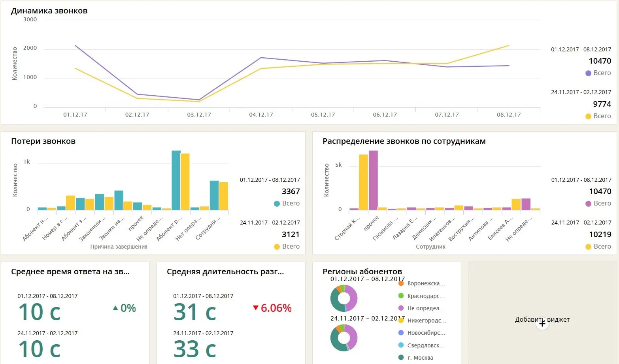Select Краснодарский region legend item
The image size is (619, 364).
click(x=422, y=296)
